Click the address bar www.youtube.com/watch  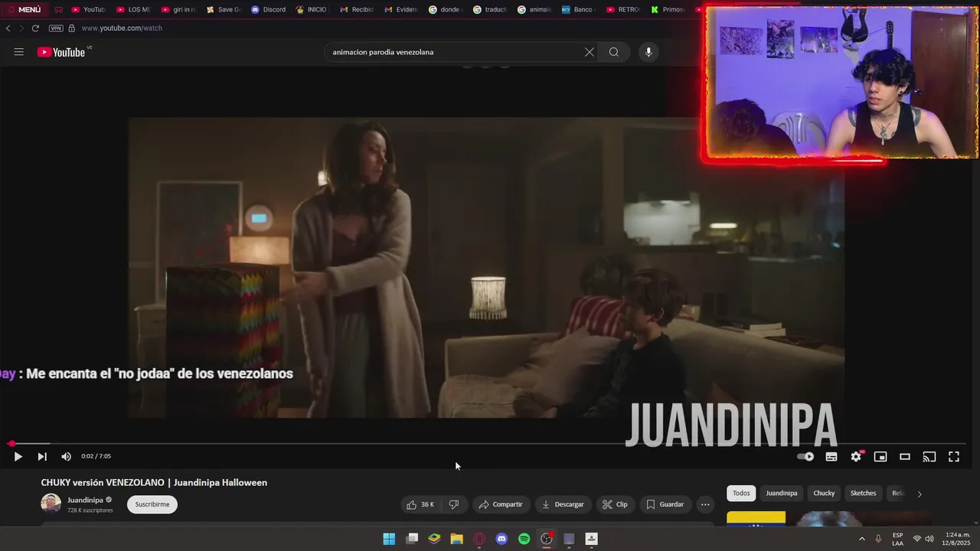click(x=121, y=28)
